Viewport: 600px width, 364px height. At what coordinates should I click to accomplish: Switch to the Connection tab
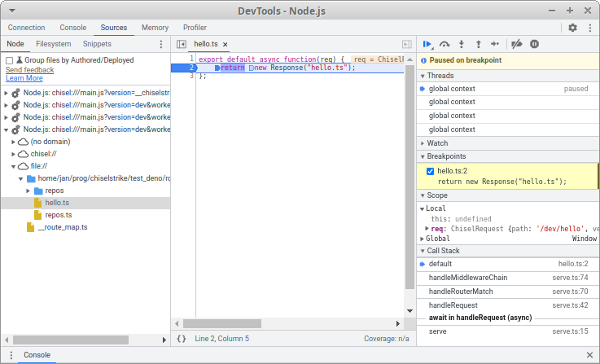(x=26, y=28)
